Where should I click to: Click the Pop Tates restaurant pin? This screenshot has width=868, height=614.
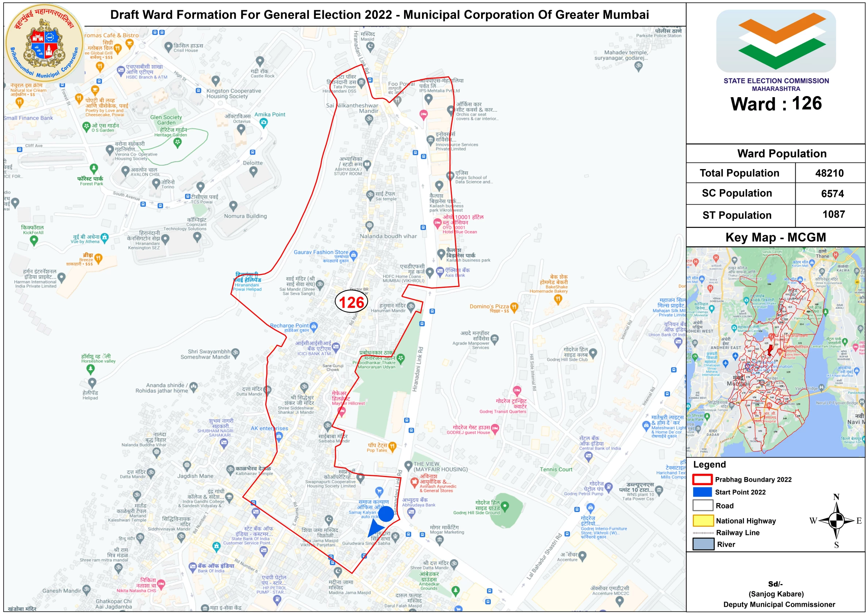tap(392, 447)
